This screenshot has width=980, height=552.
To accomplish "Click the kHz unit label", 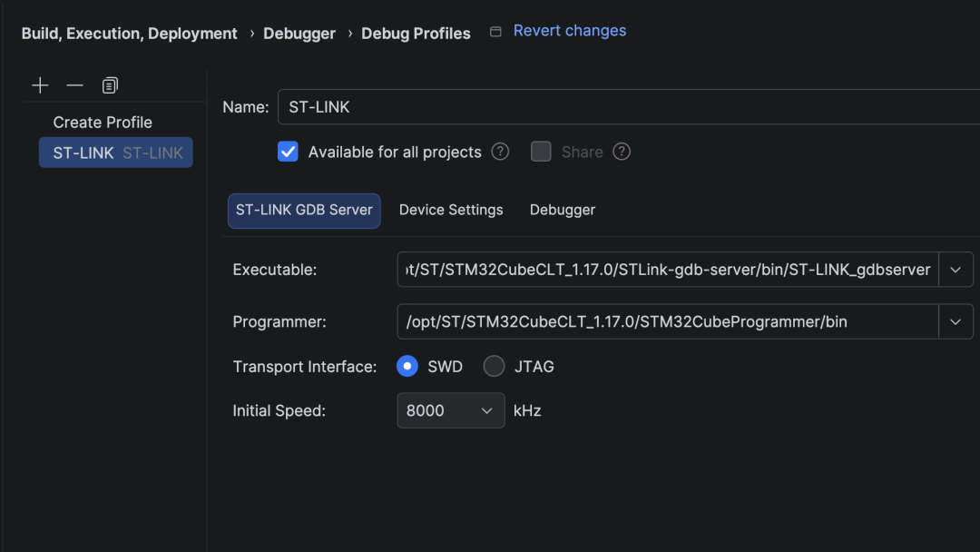I will click(x=527, y=410).
